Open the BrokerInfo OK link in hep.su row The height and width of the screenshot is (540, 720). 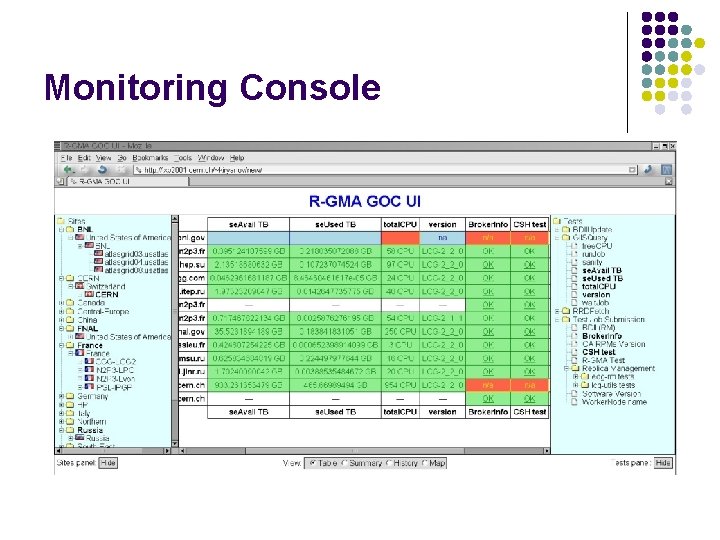(x=488, y=265)
